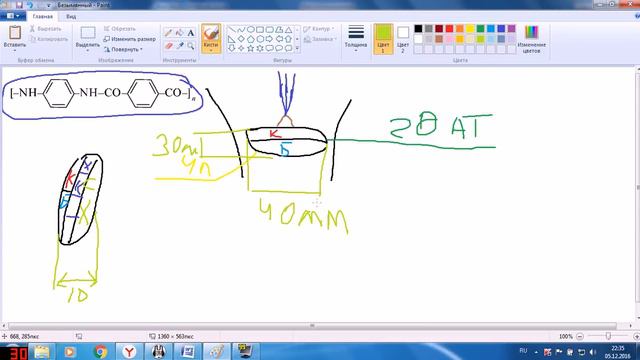
Task: Pick the red color swatch
Action: tap(449, 28)
